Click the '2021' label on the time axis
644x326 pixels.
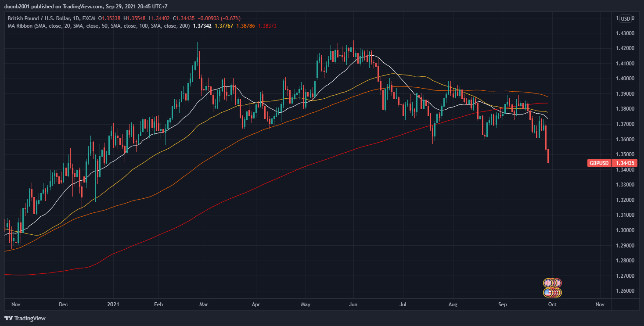(113, 304)
